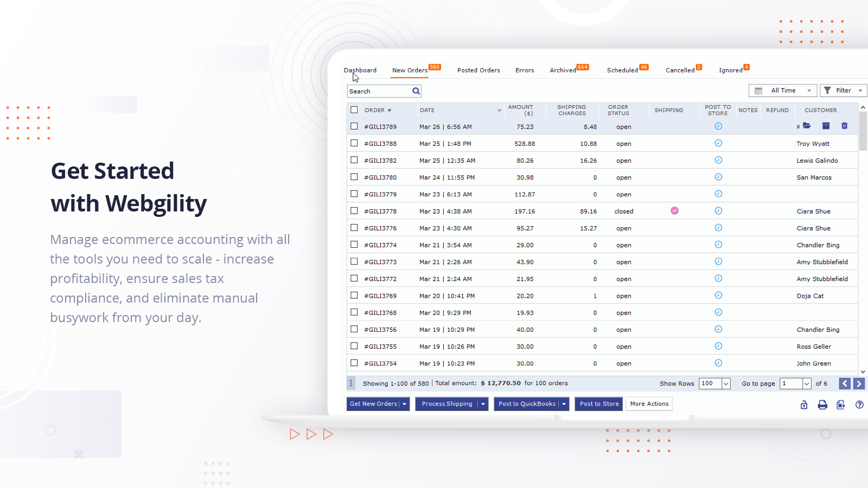Image resolution: width=868 pixels, height=488 pixels.
Task: Click archive box icon on order #GILI3789 row
Action: 826,126
